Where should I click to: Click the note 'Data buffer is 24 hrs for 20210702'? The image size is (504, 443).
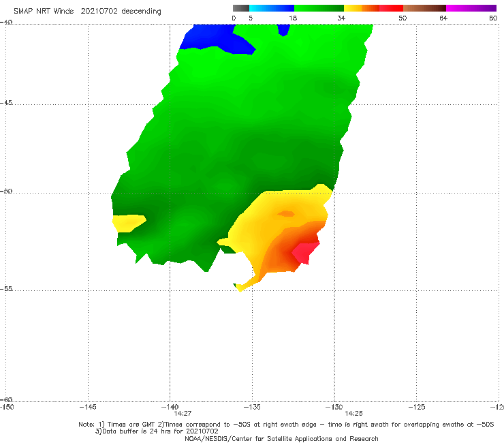(157, 431)
